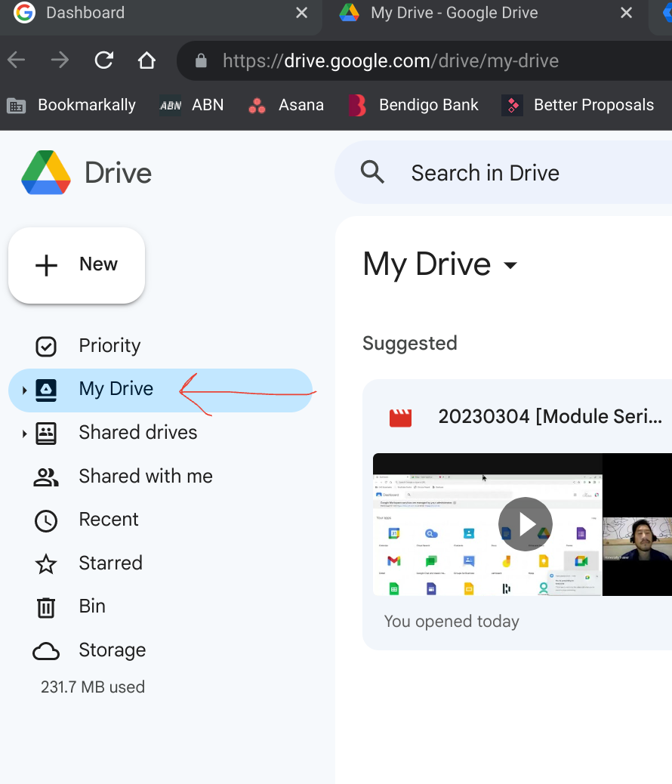This screenshot has width=672, height=784.
Task: Expand the Shared drives tree arrow
Action: [24, 434]
